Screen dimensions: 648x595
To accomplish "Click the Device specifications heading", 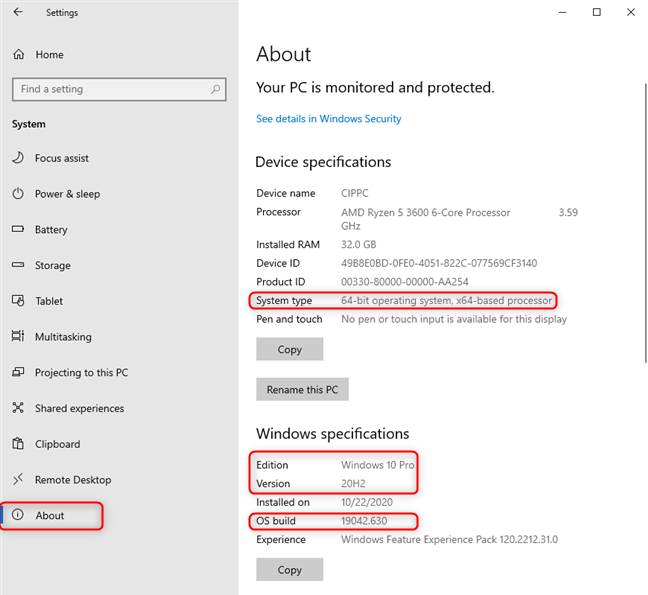I will [x=323, y=162].
